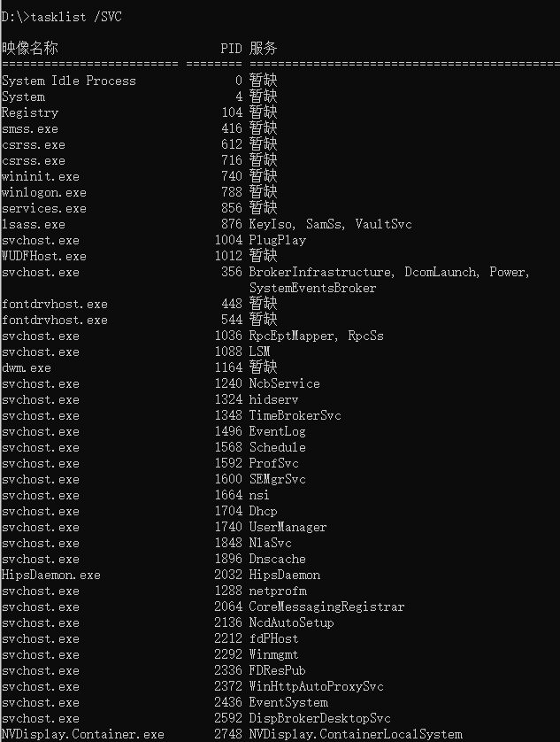Screen dimensions: 560x742
Task: Click the 映像名称 column header
Action: [x=29, y=48]
